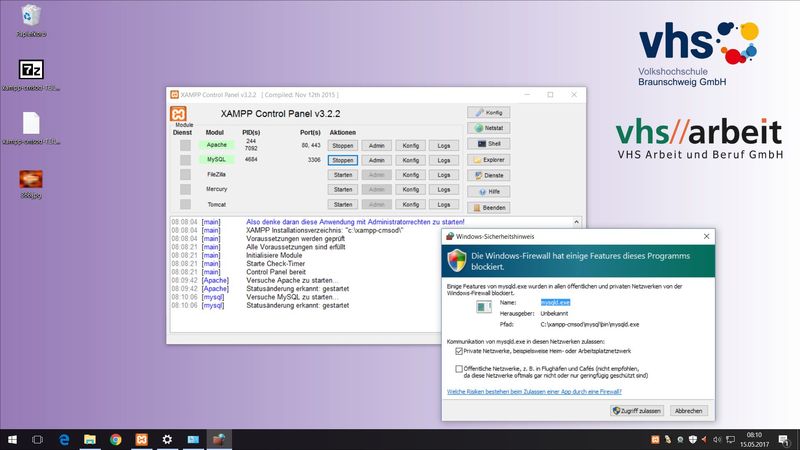Open the global Konfig settings with wrench icon

pos(489,112)
